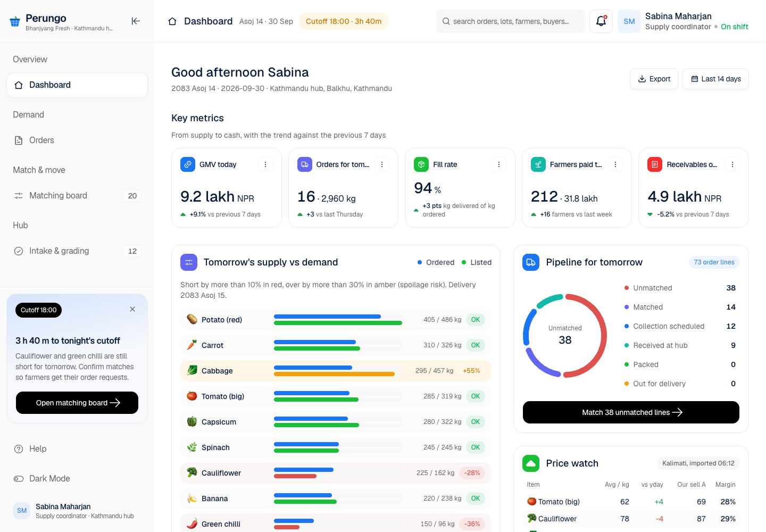Screen dimensions: 766x532
Task: Click the Perungo basket logo
Action: click(15, 22)
